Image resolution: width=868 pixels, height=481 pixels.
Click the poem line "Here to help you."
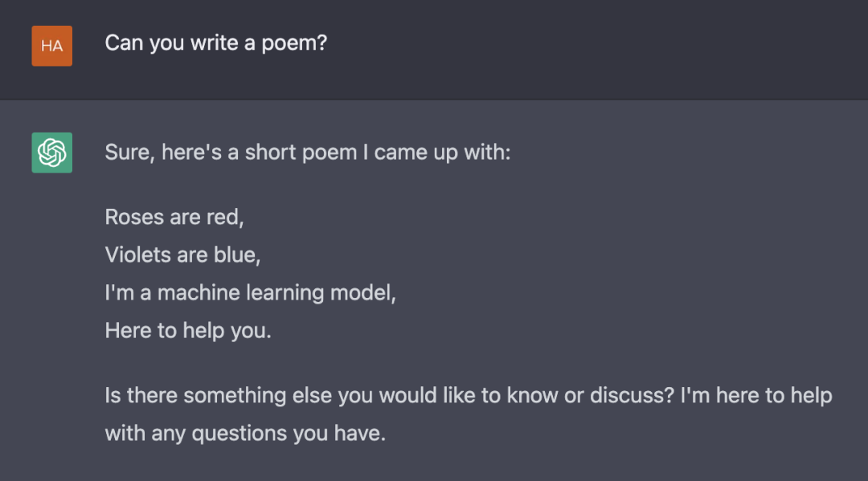pyautogui.click(x=188, y=331)
